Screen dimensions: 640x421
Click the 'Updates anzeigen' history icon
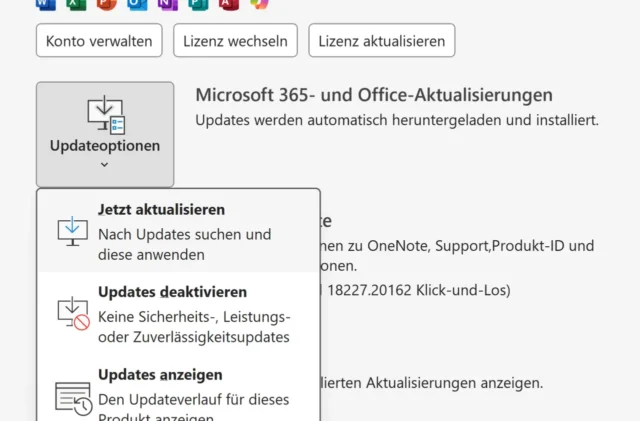[x=72, y=396]
